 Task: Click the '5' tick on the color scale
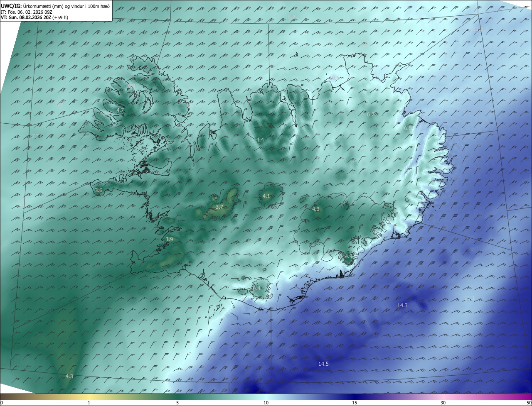click(177, 403)
